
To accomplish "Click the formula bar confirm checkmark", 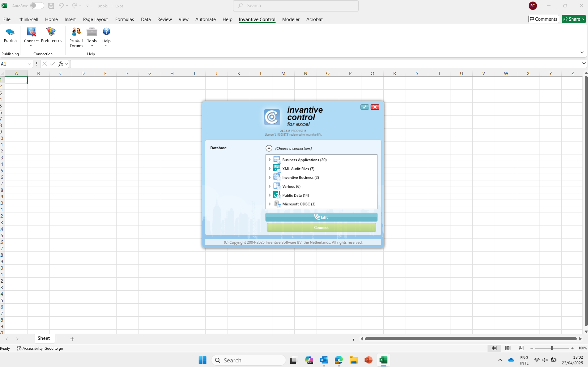I will coord(53,64).
